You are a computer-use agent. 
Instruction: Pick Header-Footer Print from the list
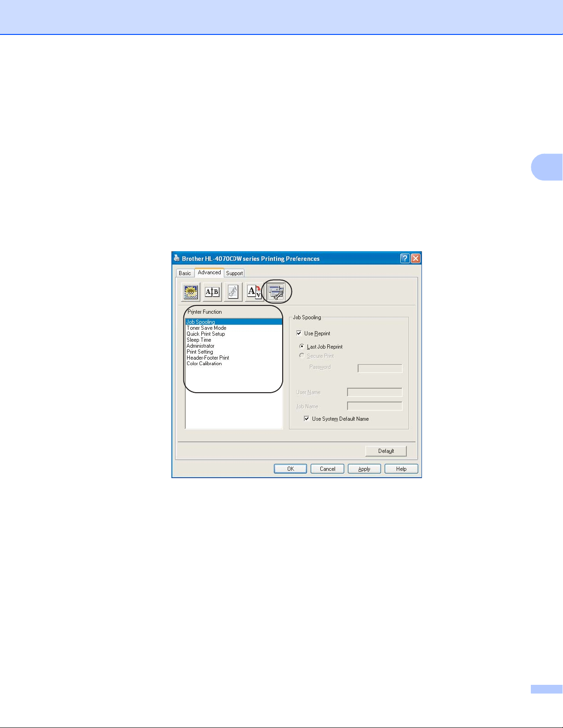pyautogui.click(x=208, y=357)
